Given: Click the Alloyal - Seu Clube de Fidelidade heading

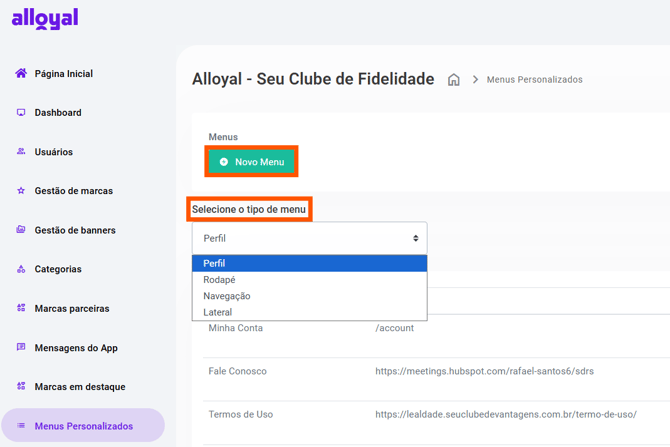Looking at the screenshot, I should click(x=313, y=79).
